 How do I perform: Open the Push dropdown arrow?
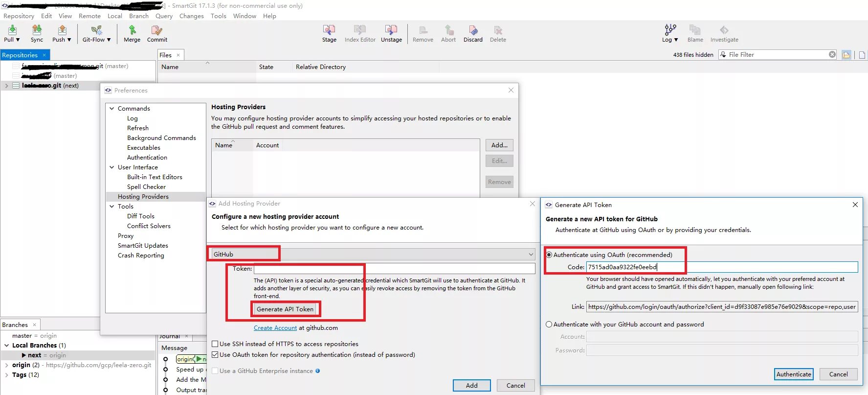(x=69, y=40)
